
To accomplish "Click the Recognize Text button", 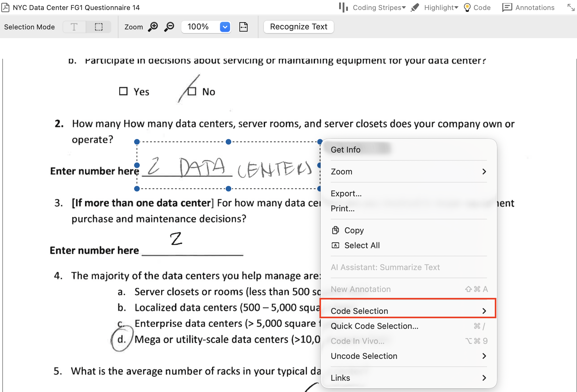I will tap(299, 27).
